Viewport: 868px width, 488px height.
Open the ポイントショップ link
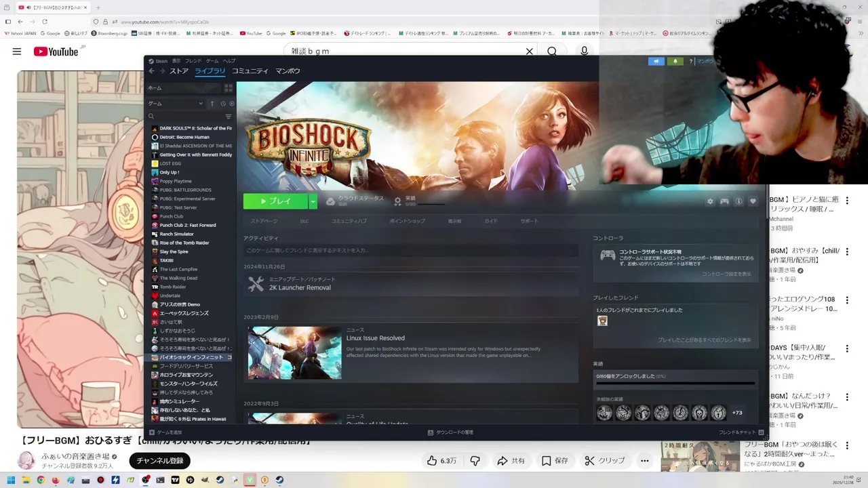pyautogui.click(x=408, y=221)
